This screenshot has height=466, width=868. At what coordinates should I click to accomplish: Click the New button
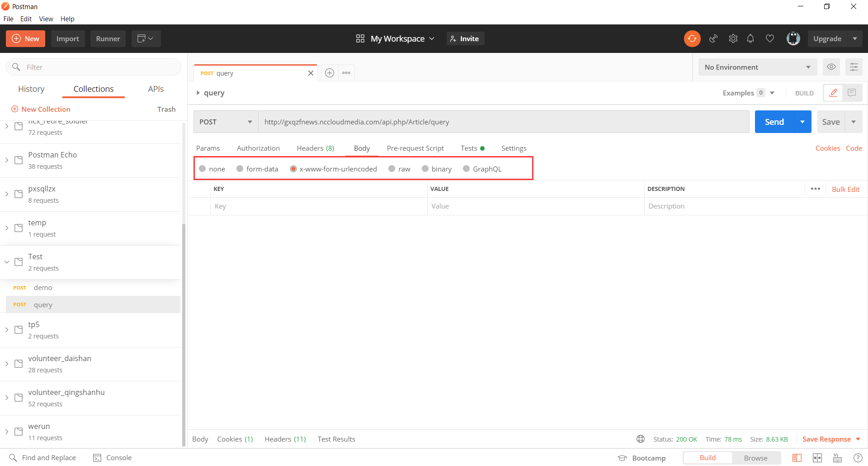click(x=26, y=38)
